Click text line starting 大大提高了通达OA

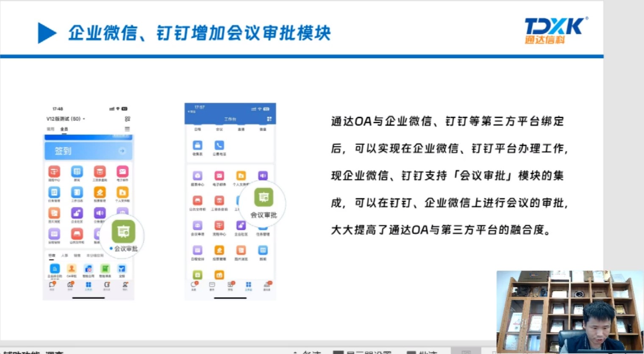point(441,230)
